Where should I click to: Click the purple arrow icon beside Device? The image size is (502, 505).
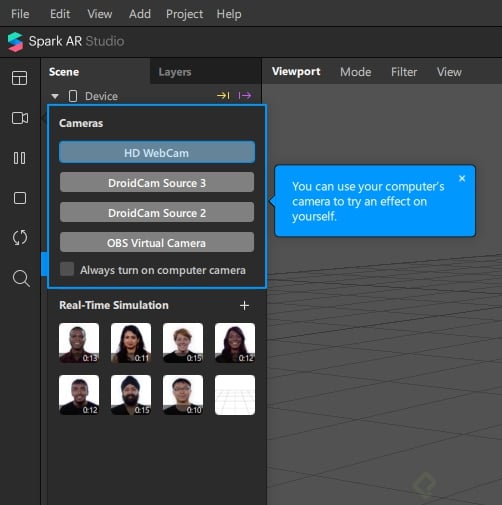(x=245, y=96)
